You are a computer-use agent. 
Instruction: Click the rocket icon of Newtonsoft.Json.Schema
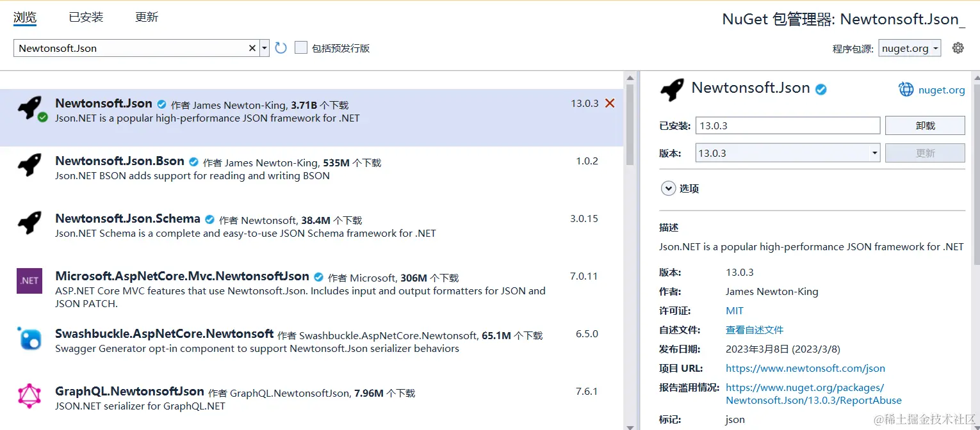(29, 223)
